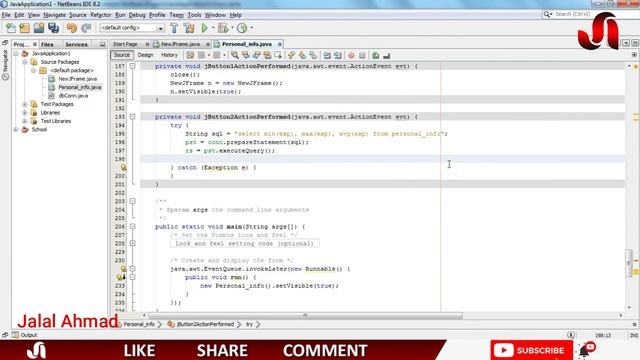This screenshot has height=360, width=640.
Task: Start macro recording with the red circle icon
Action: 351,55
